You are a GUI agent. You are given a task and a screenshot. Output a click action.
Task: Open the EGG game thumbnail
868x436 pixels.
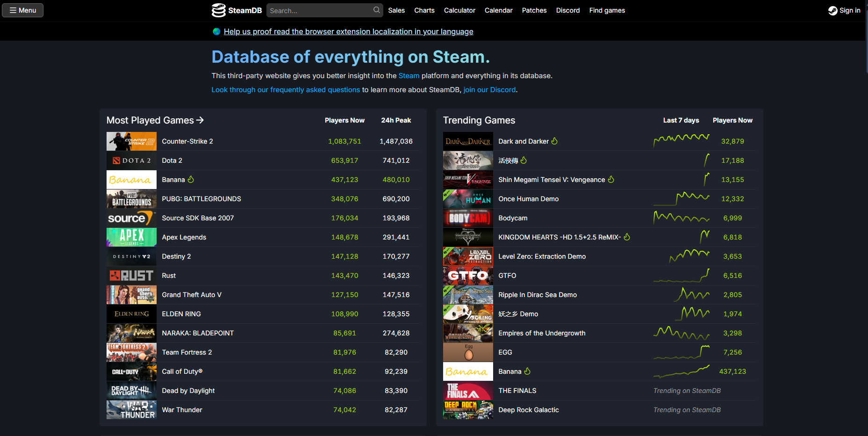click(x=468, y=352)
